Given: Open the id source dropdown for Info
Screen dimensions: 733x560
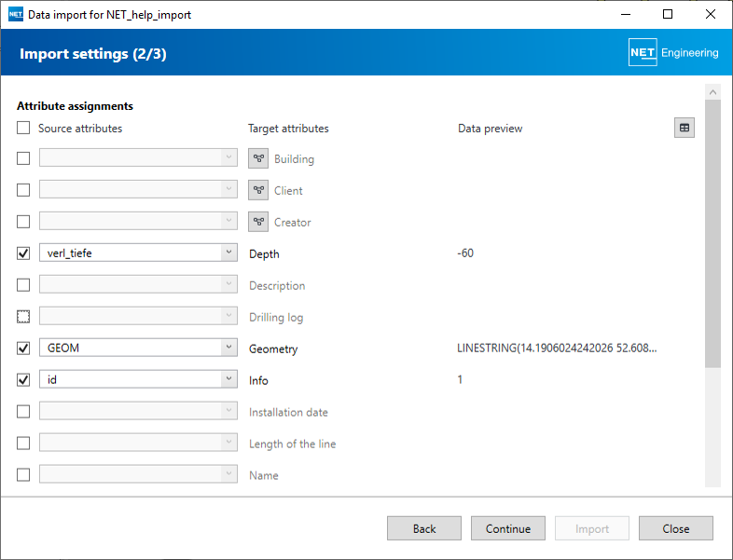Looking at the screenshot, I should point(138,379).
